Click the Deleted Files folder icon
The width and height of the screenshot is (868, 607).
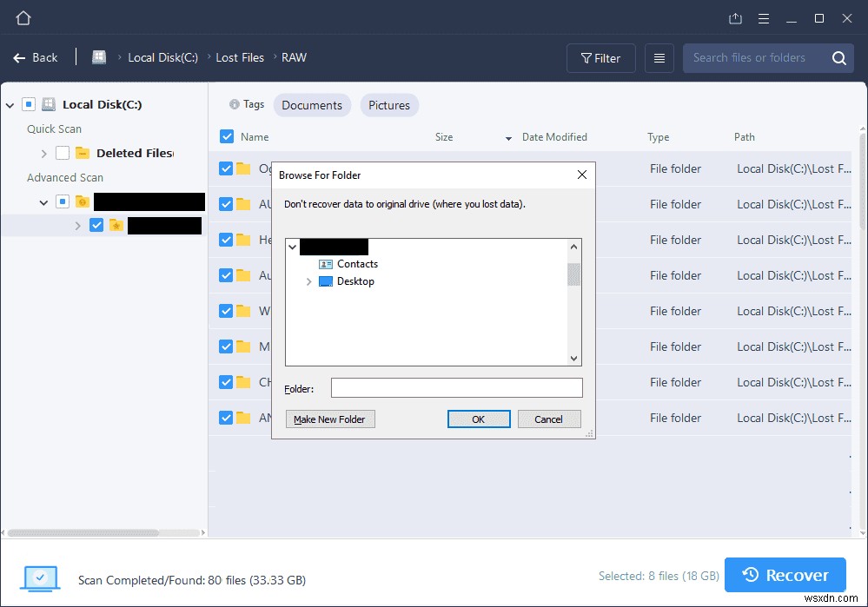(x=83, y=153)
